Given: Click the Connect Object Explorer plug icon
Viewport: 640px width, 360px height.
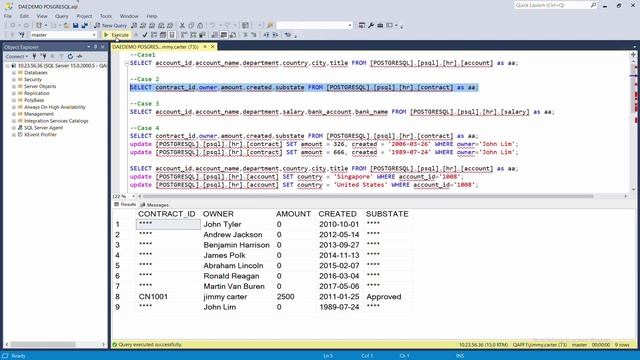Looking at the screenshot, I should tap(34, 56).
